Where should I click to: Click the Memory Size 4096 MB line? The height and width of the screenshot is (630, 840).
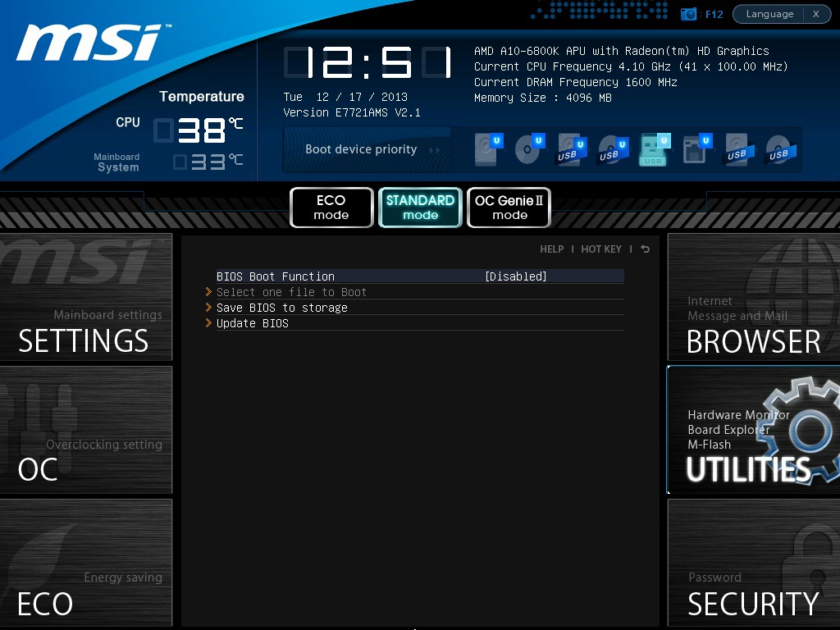(x=543, y=98)
